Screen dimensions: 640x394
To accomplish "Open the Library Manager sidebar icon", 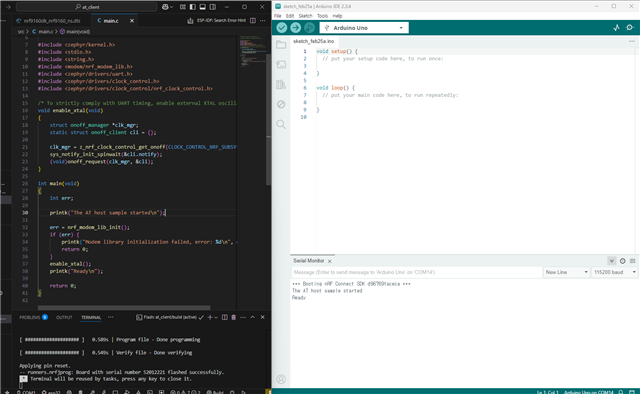I will (x=281, y=85).
